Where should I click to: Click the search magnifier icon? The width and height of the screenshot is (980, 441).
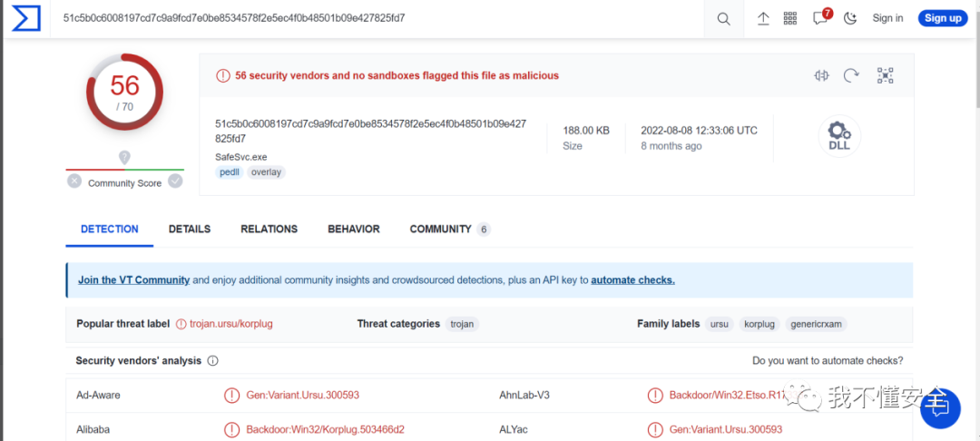(723, 19)
